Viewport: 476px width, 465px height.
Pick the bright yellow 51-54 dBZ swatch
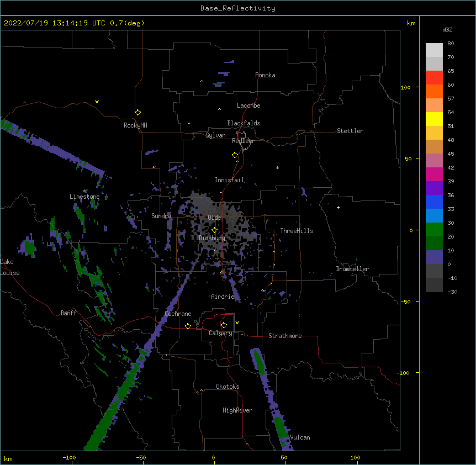pyautogui.click(x=434, y=119)
